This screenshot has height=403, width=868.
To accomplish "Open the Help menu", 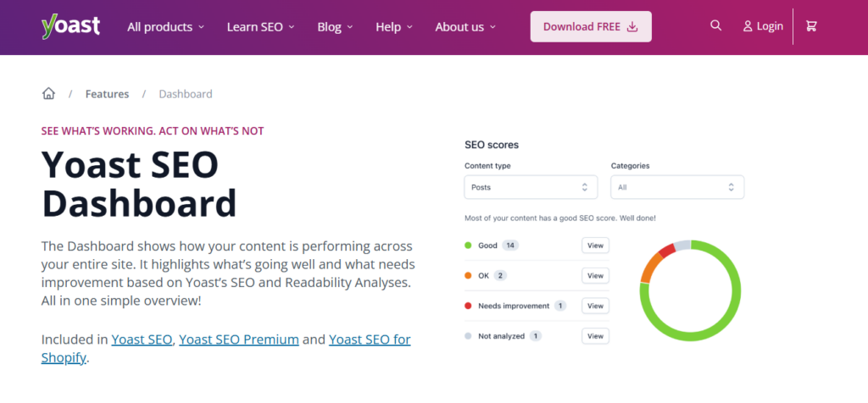I will (x=393, y=26).
